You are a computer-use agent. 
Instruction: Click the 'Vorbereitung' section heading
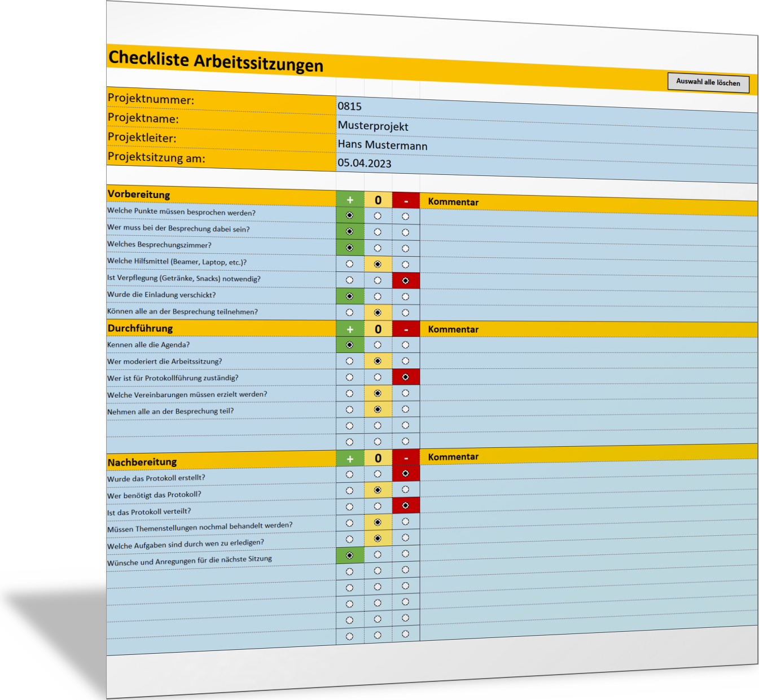coord(139,195)
